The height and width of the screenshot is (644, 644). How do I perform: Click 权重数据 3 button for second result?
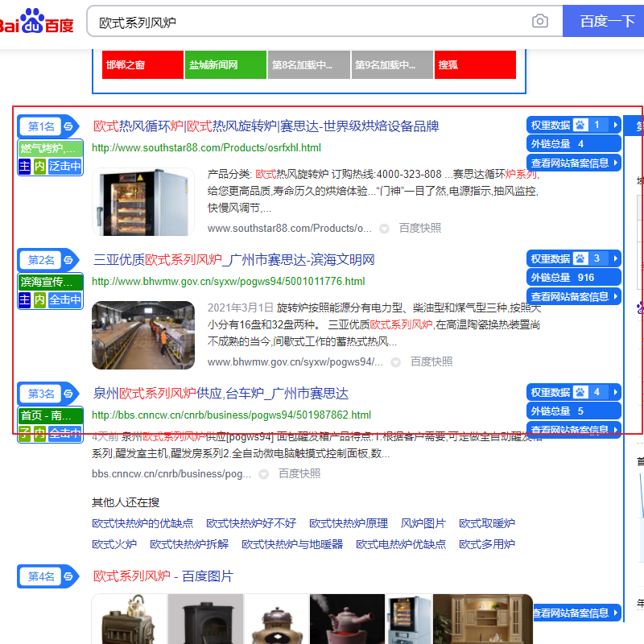click(x=573, y=258)
